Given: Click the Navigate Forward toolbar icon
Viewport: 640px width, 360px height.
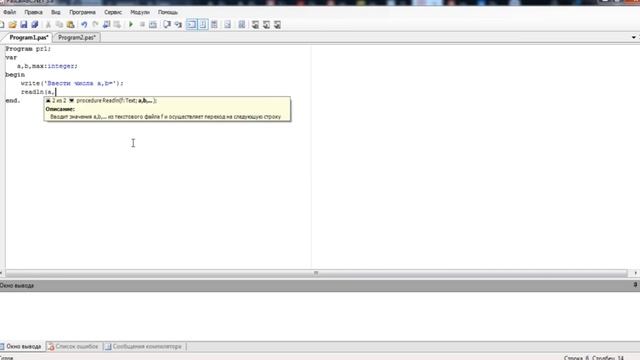Looking at the screenshot, I should 118,25.
